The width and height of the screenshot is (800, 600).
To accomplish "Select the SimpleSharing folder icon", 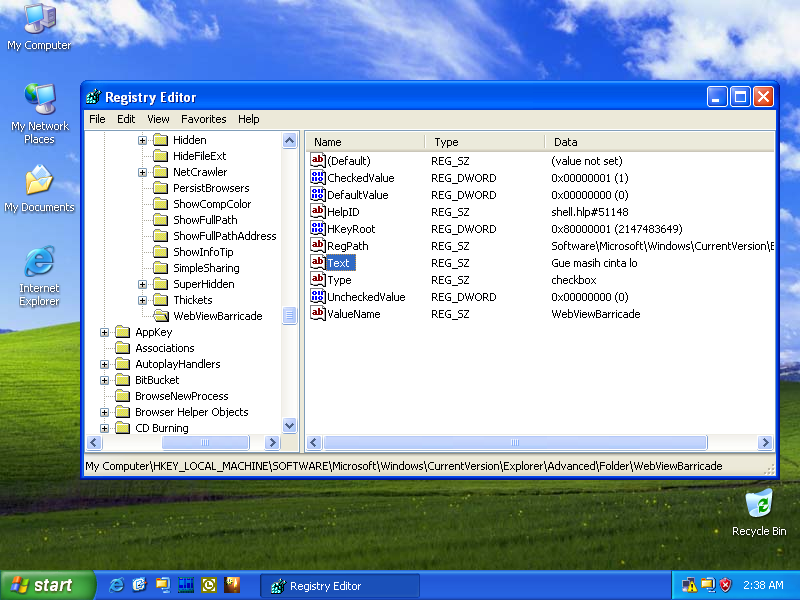I will pyautogui.click(x=160, y=268).
